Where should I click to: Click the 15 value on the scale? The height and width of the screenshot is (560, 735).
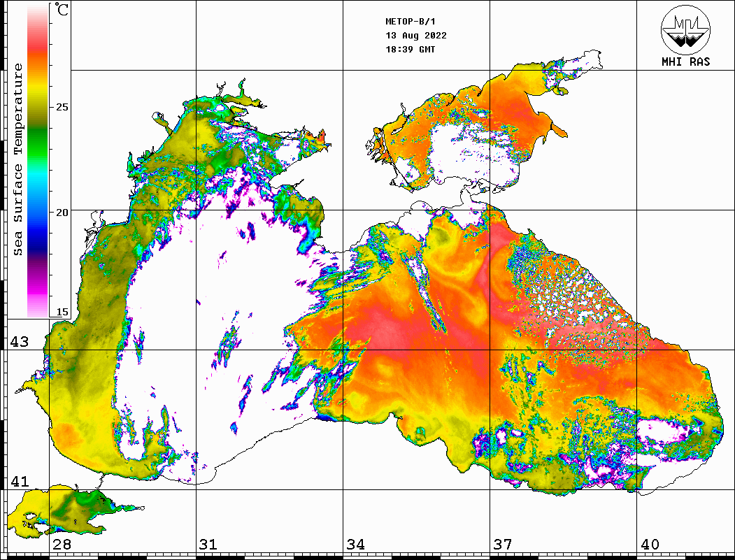(62, 312)
